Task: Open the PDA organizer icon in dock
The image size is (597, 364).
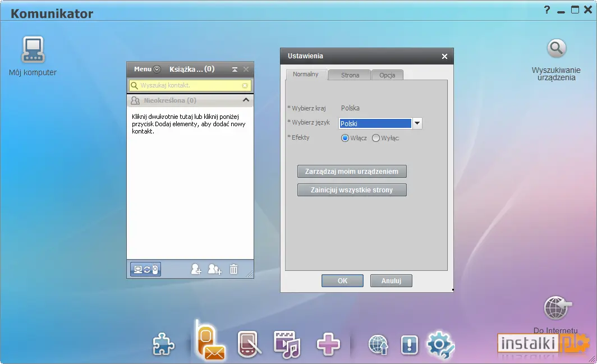Action: click(x=249, y=344)
